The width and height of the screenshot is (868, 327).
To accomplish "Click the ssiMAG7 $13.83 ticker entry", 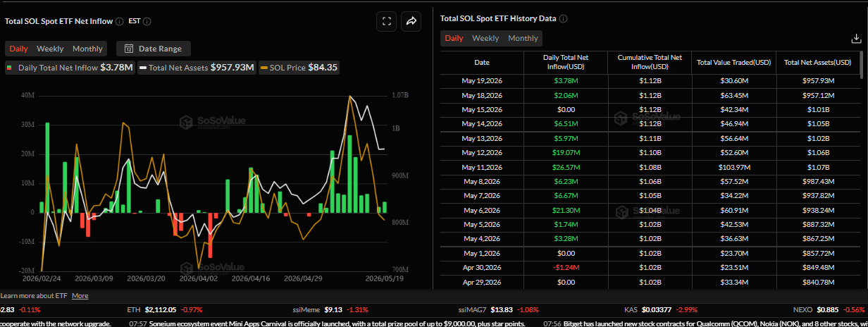I will coord(497,309).
